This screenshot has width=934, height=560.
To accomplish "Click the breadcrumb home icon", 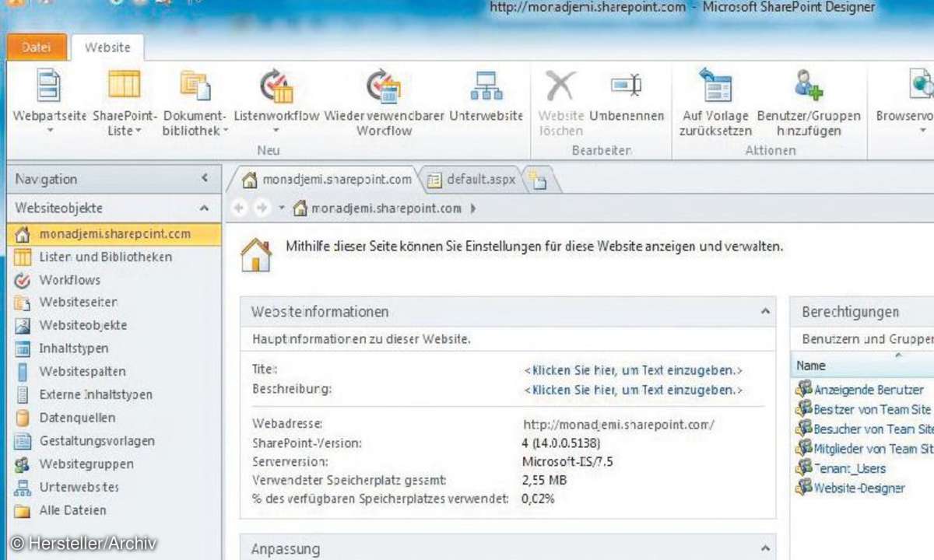I will [300, 208].
